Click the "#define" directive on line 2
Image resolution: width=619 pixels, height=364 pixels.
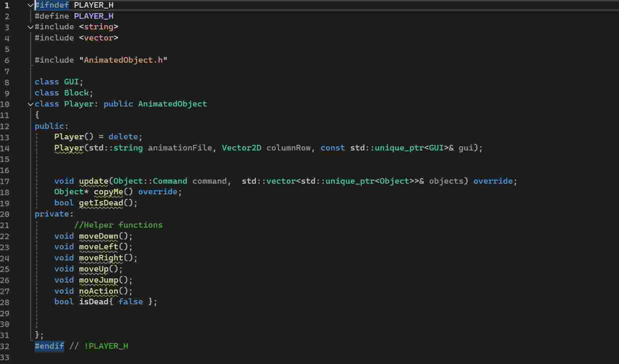click(x=52, y=16)
